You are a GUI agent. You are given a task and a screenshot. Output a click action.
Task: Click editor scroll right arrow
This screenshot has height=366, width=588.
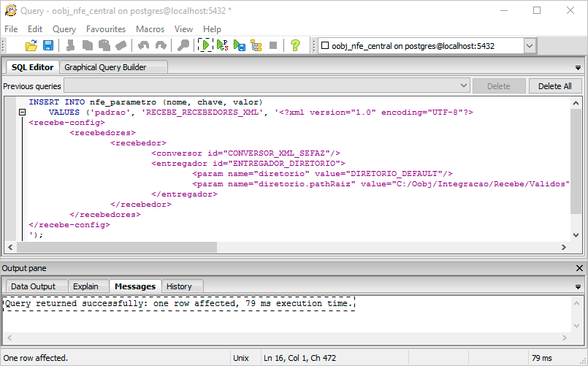(564, 247)
